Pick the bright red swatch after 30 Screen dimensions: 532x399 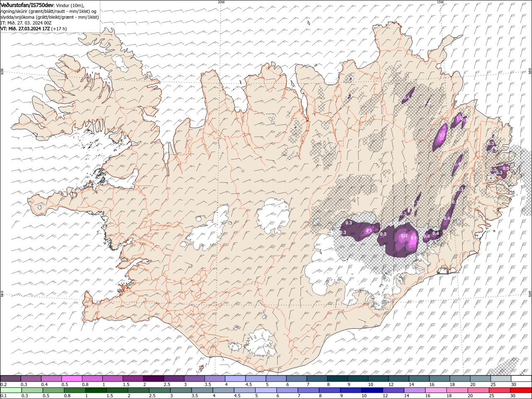tap(521, 390)
